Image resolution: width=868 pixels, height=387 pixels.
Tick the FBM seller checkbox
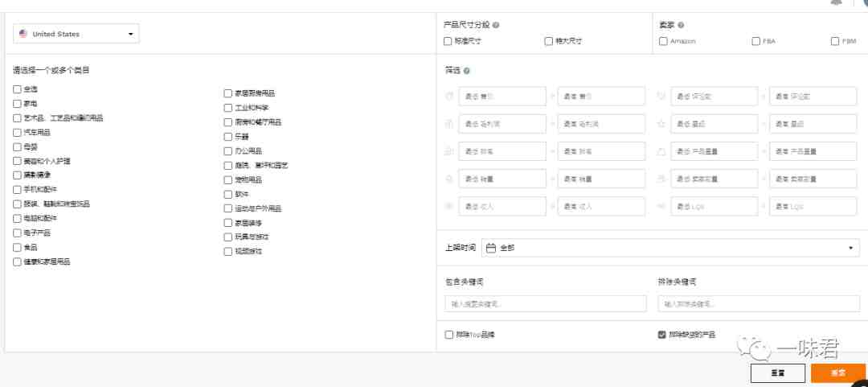[835, 41]
